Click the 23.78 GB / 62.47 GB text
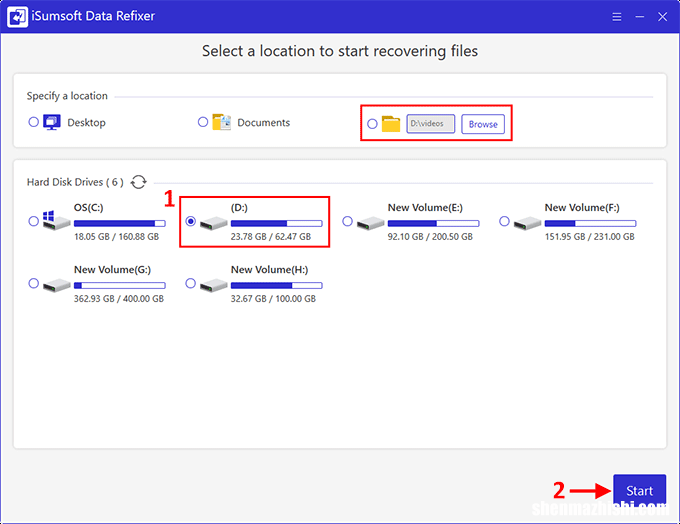 click(271, 237)
